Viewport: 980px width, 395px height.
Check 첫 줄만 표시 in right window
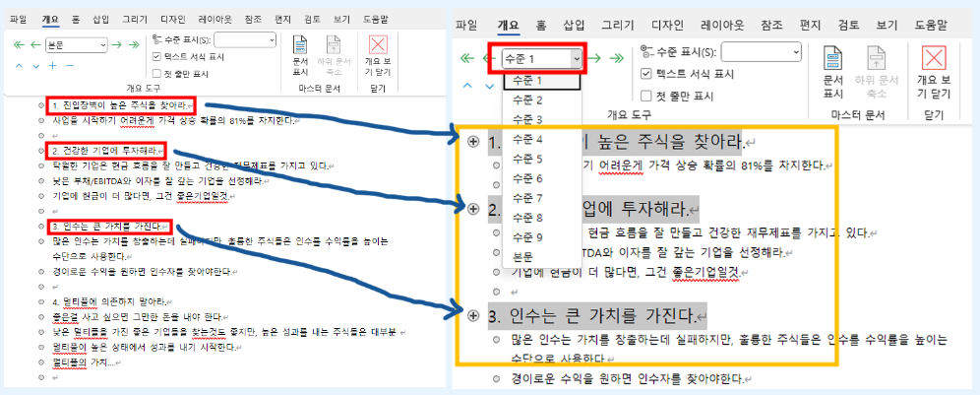pos(646,96)
